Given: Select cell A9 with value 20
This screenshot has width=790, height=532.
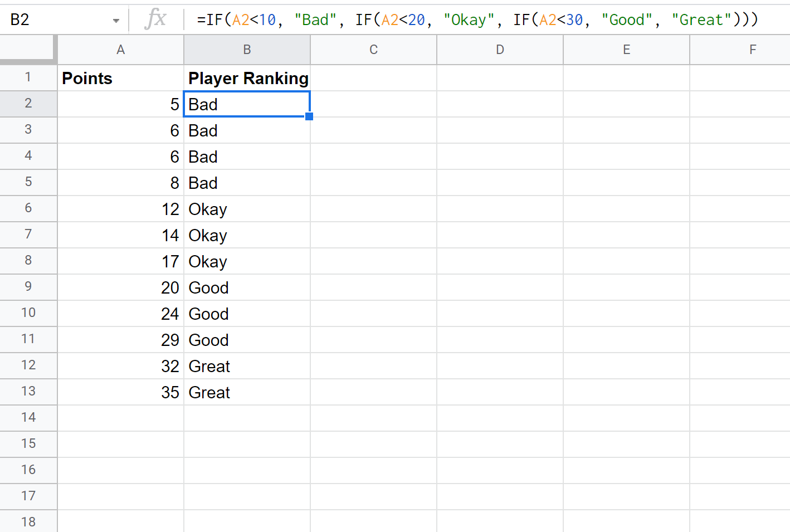Looking at the screenshot, I should [x=120, y=287].
